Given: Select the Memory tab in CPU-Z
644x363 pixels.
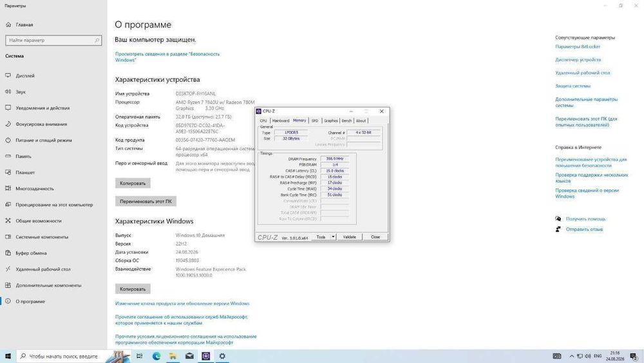Looking at the screenshot, I should coord(299,121).
